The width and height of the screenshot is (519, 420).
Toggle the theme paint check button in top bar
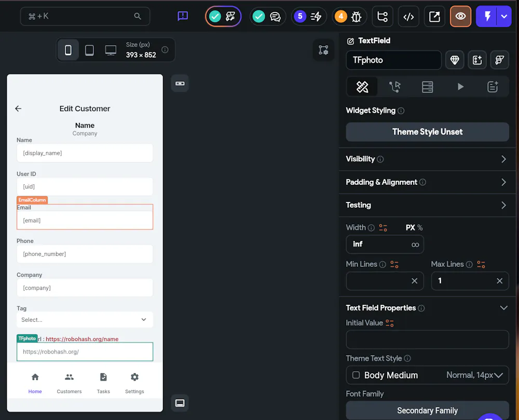[223, 16]
